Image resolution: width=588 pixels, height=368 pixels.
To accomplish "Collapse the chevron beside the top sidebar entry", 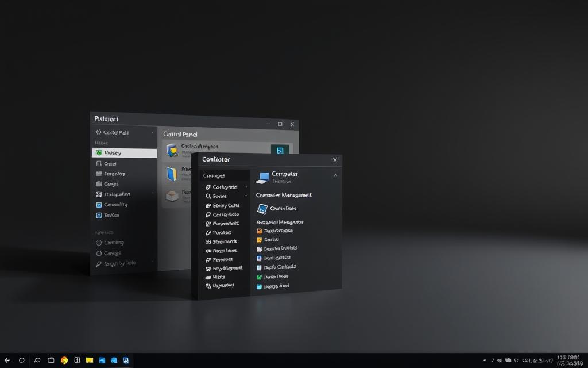I will (x=153, y=133).
